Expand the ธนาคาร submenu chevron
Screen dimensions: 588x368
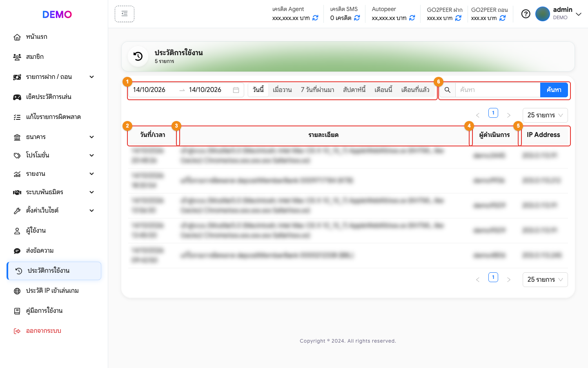(92, 137)
